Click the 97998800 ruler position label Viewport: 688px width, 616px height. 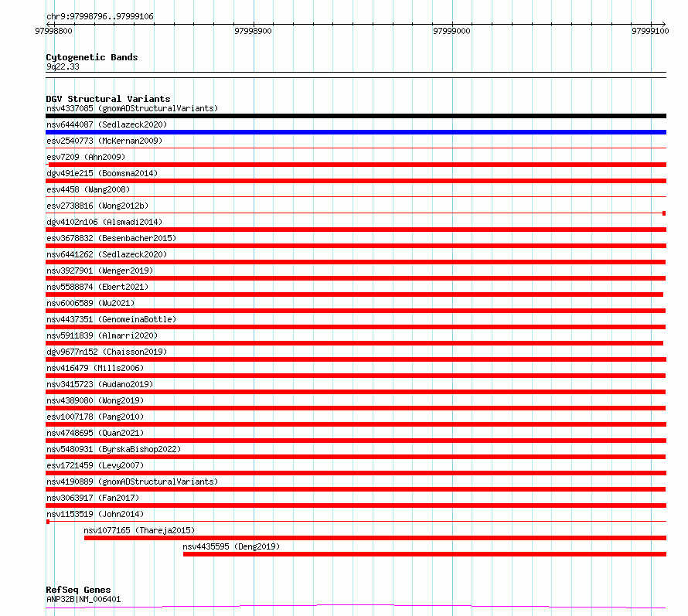coord(53,31)
